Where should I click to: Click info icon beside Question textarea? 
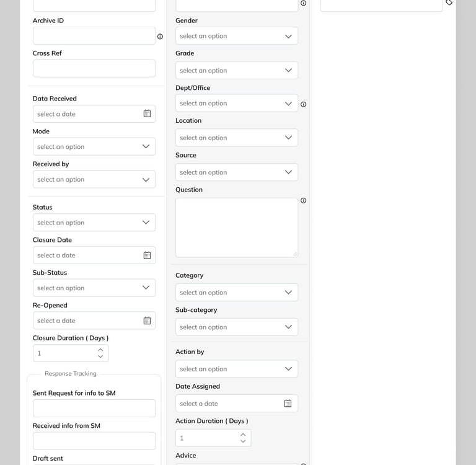pos(303,201)
